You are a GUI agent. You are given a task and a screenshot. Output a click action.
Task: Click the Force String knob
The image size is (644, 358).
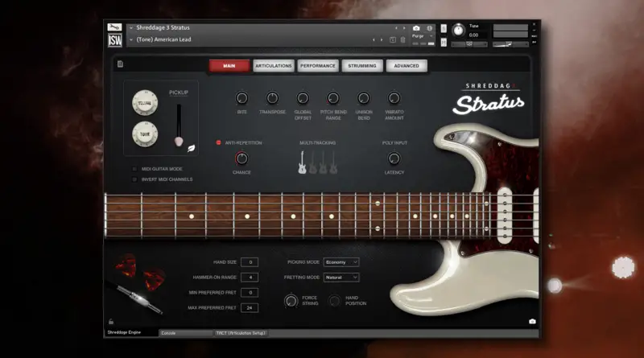(x=291, y=301)
